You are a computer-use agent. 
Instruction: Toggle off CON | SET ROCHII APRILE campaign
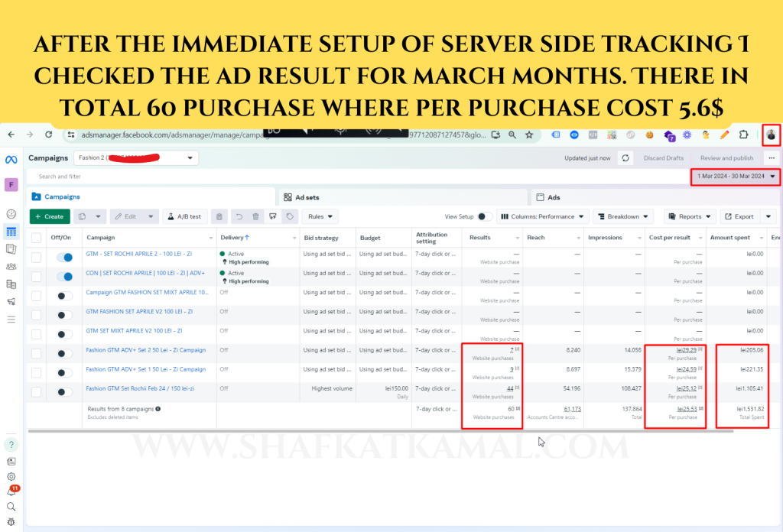pos(64,277)
